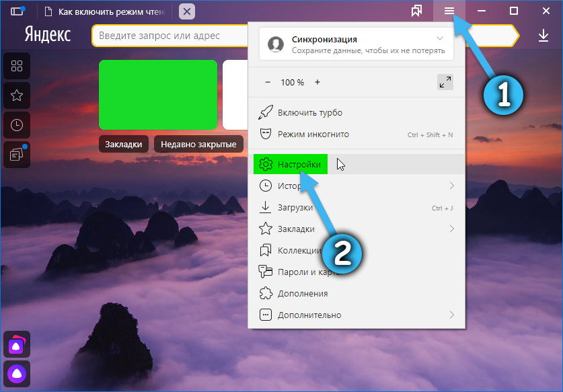Open favorites star icon in left sidebar

click(17, 95)
